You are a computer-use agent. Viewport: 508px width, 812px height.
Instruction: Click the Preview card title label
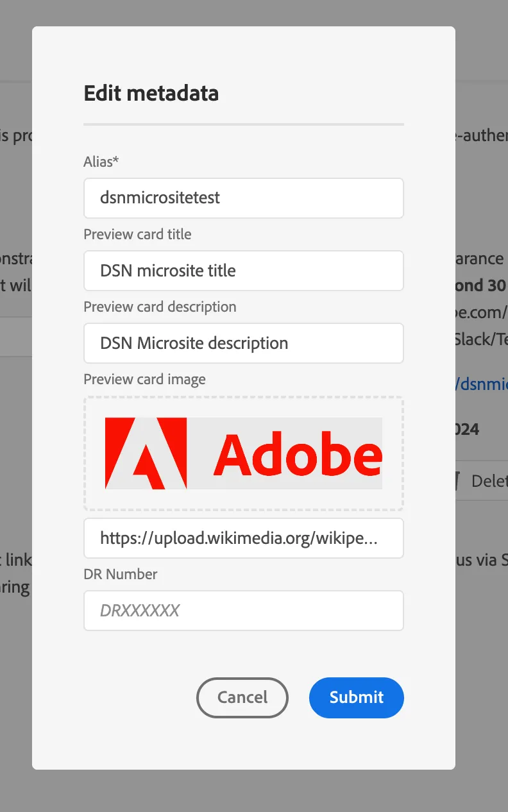click(x=137, y=234)
